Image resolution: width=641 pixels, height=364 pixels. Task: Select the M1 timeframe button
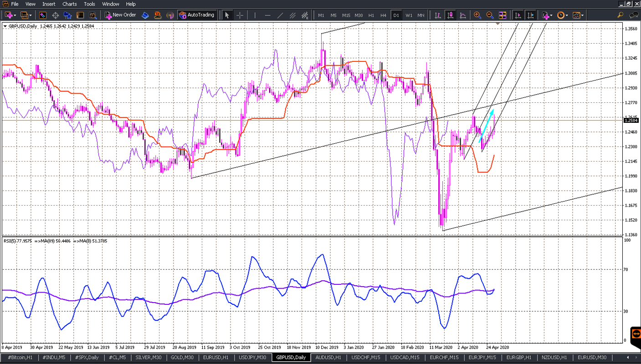click(321, 15)
